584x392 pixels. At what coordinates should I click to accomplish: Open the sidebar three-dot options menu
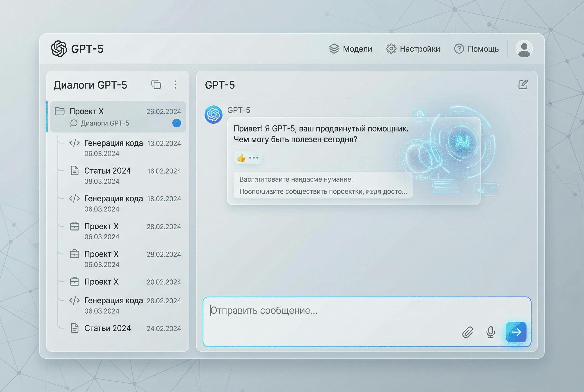[x=175, y=85]
